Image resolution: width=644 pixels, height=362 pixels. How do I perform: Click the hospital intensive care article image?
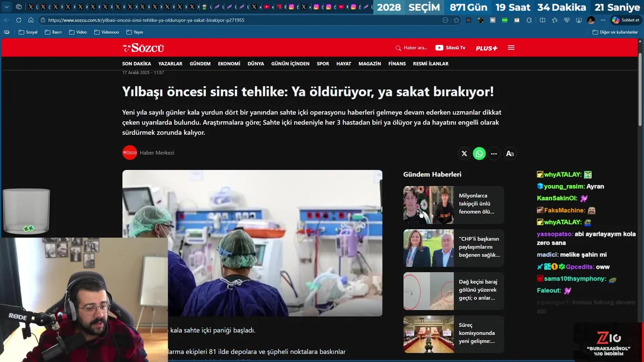tap(252, 243)
